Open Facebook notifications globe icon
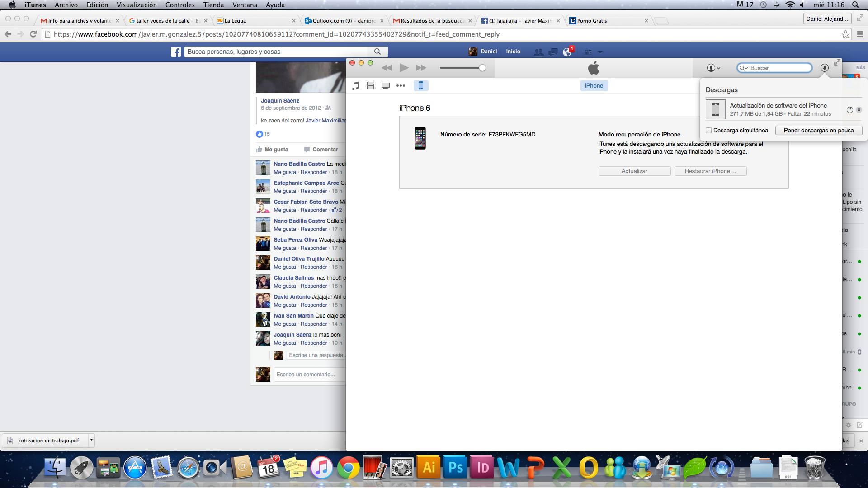 [567, 52]
